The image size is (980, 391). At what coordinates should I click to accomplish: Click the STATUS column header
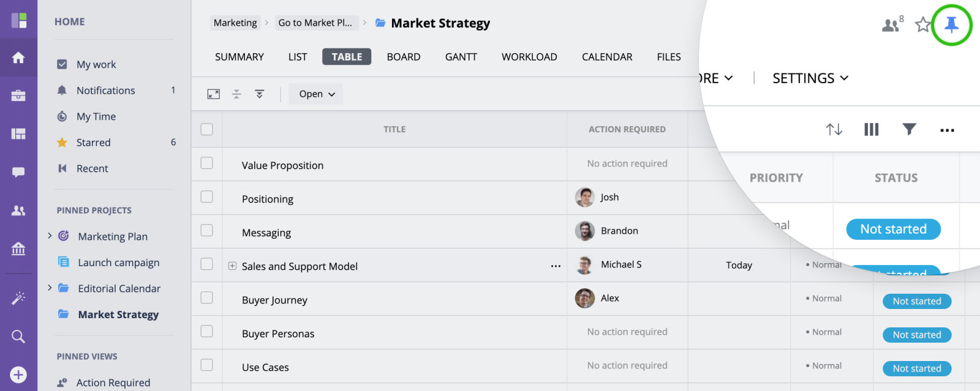(x=896, y=178)
